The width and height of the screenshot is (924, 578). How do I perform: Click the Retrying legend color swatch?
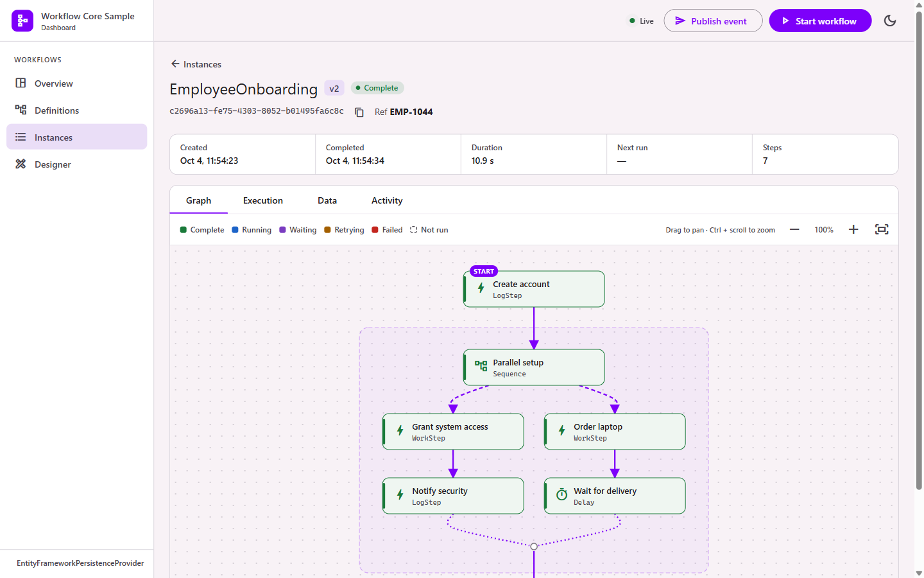coord(327,230)
